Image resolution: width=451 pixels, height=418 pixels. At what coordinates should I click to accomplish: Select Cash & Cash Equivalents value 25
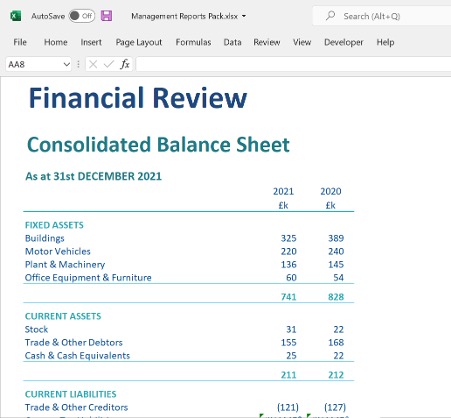coord(291,356)
